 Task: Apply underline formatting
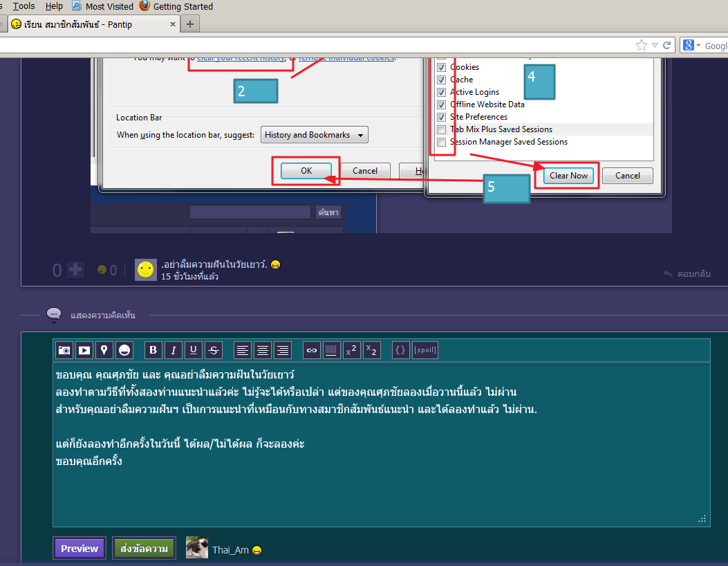coord(194,350)
